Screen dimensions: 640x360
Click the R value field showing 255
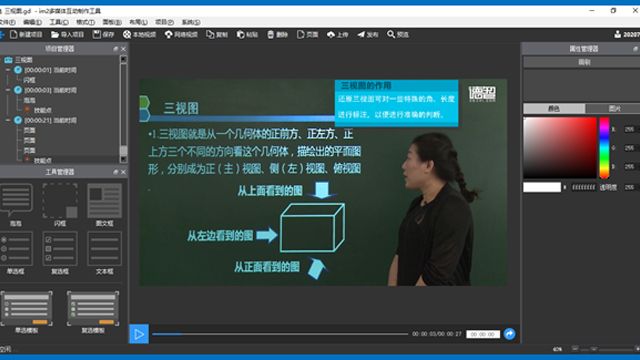click(x=630, y=129)
